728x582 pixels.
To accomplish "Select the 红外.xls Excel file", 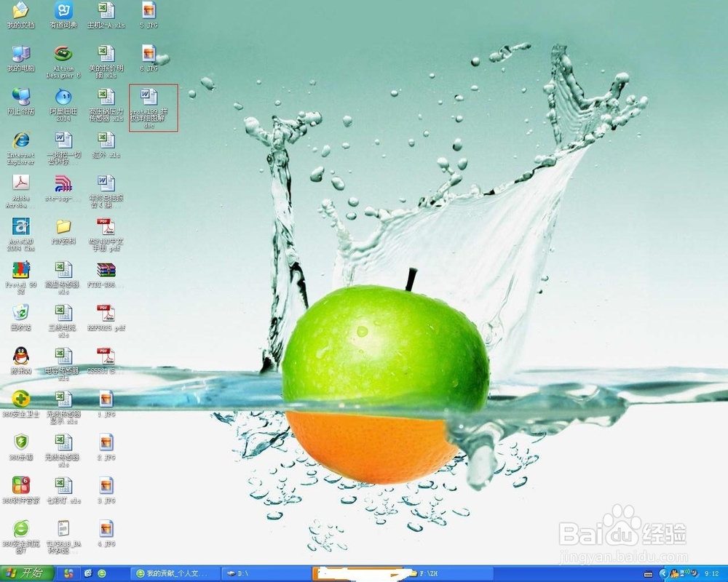I will pos(106,145).
